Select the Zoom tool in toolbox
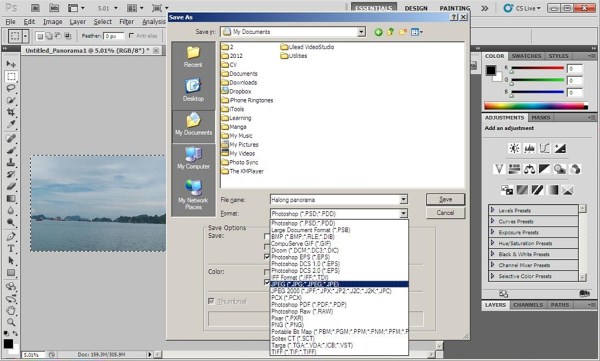This screenshot has height=361, width=600. pos(11,322)
